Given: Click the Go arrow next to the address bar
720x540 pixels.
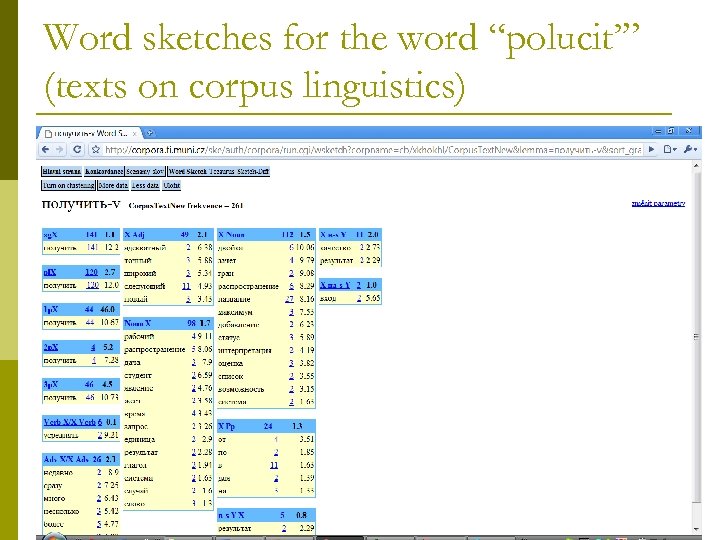Looking at the screenshot, I should pos(651,149).
